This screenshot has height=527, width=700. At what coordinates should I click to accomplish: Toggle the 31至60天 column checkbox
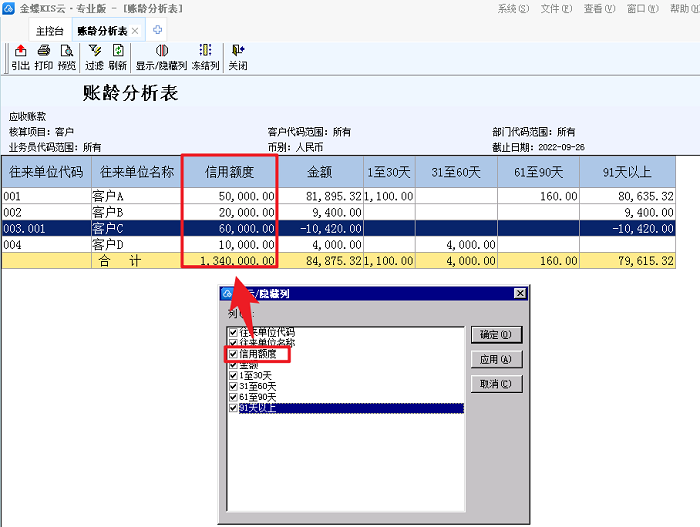coord(233,386)
